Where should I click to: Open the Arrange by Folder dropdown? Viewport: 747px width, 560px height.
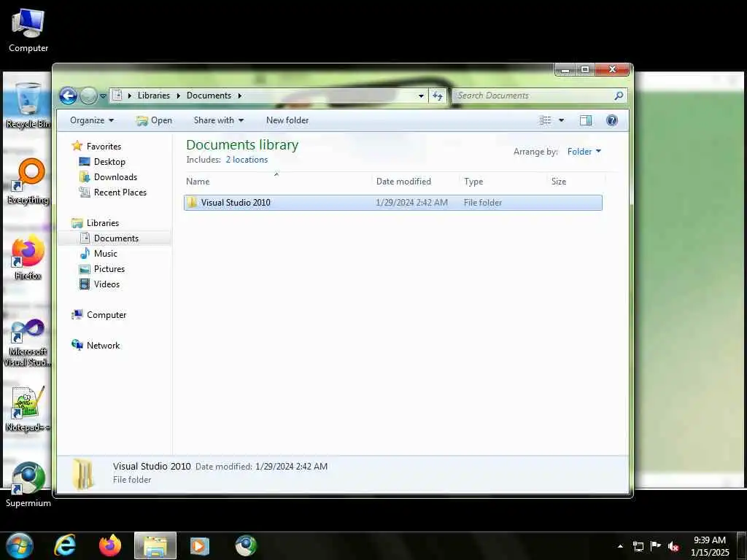tap(584, 152)
